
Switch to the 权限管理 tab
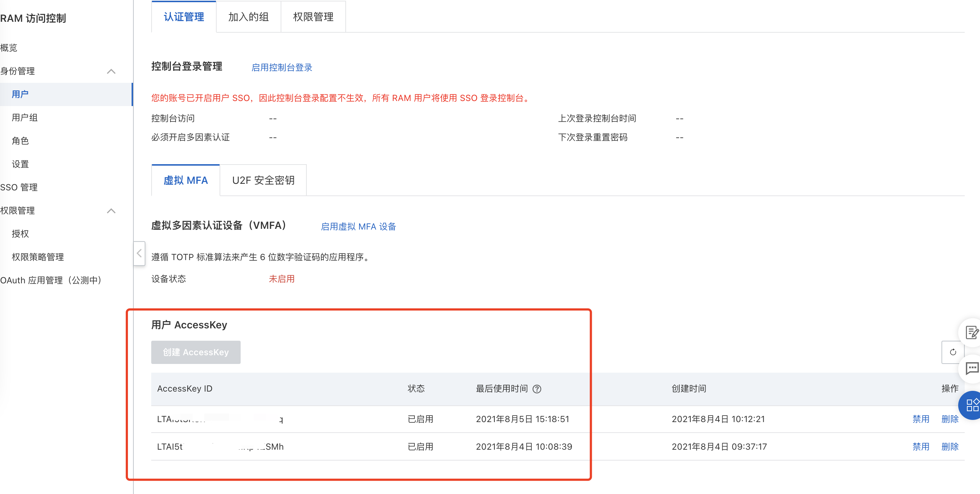point(313,17)
